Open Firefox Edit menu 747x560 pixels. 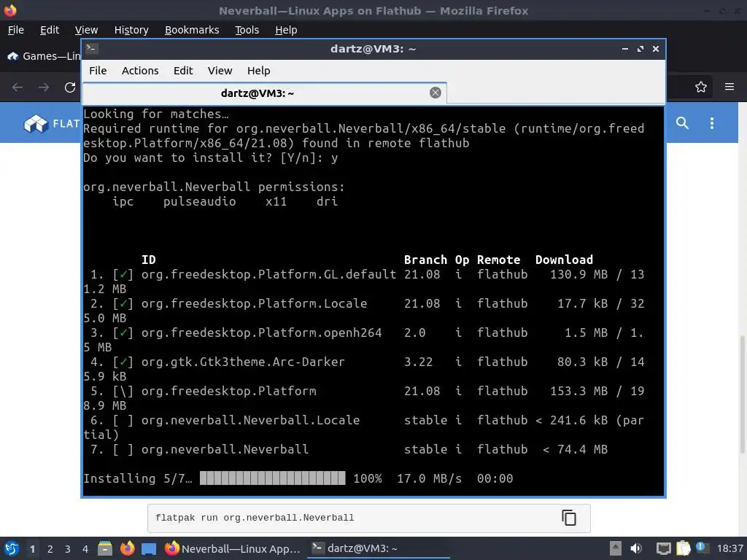pos(50,30)
